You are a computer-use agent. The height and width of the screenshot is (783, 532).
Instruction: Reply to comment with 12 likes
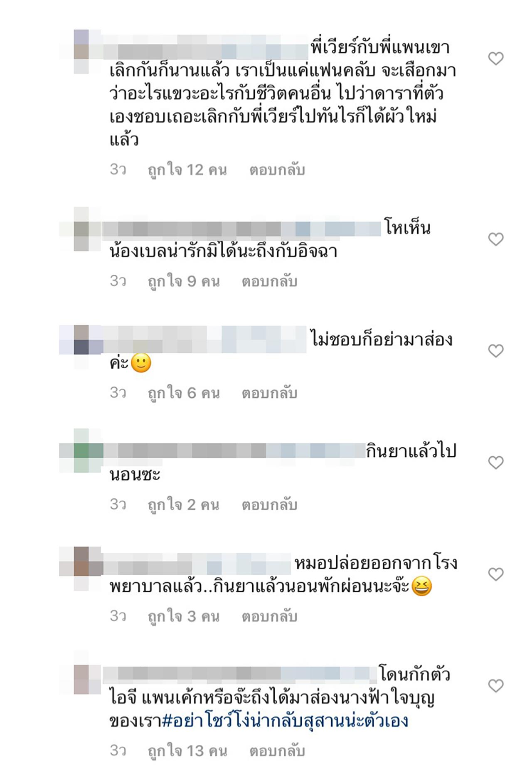pyautogui.click(x=277, y=170)
